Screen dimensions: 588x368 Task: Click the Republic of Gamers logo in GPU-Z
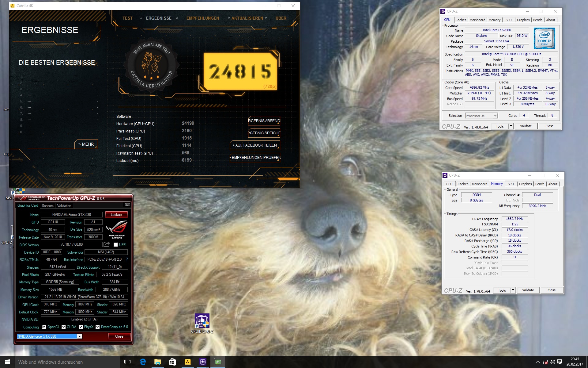tap(117, 229)
